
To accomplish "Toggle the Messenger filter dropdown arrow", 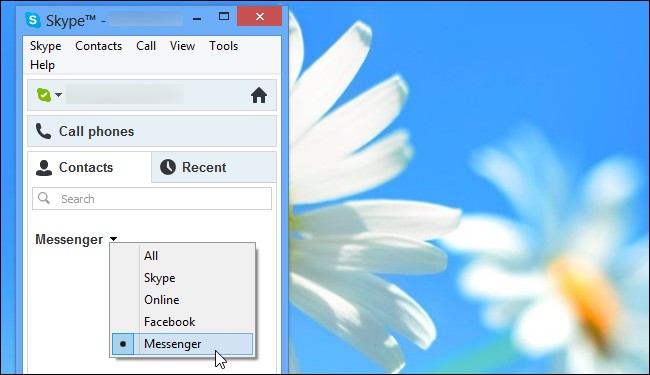I will (x=113, y=239).
